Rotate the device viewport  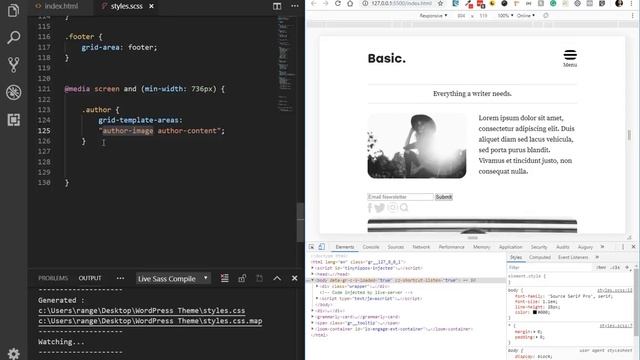click(546, 16)
